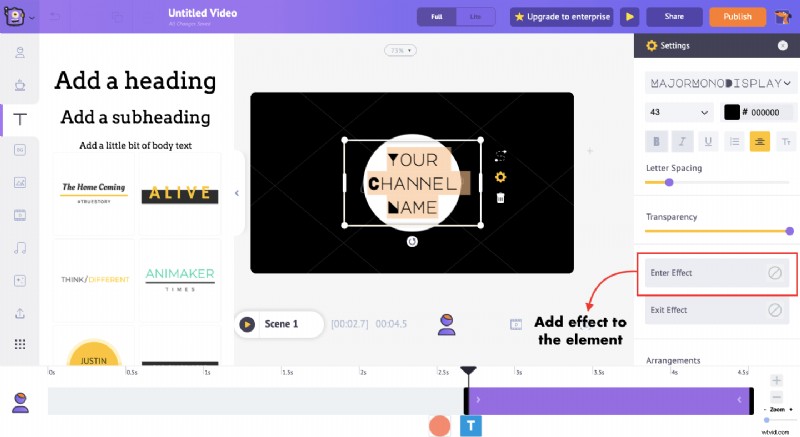Viewport: 800px width, 437px height.
Task: Open the Major Mono Display font dropdown
Action: pos(720,83)
